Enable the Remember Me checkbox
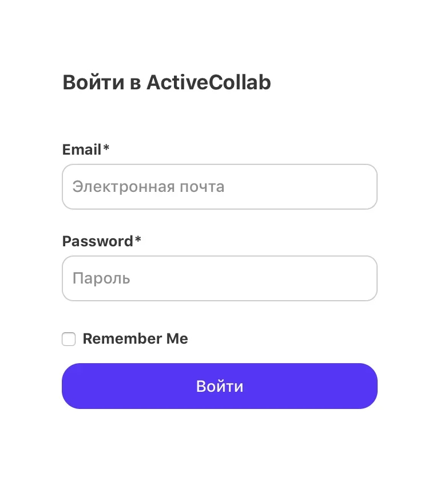The width and height of the screenshot is (448, 484). click(x=69, y=339)
